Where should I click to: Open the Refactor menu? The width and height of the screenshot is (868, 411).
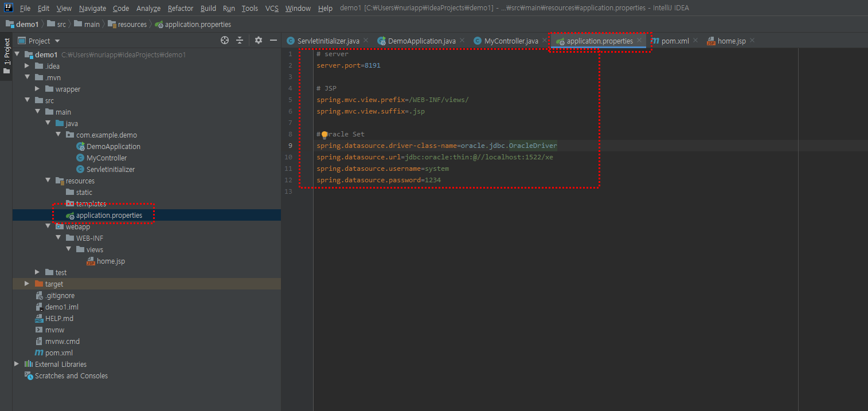pos(181,9)
